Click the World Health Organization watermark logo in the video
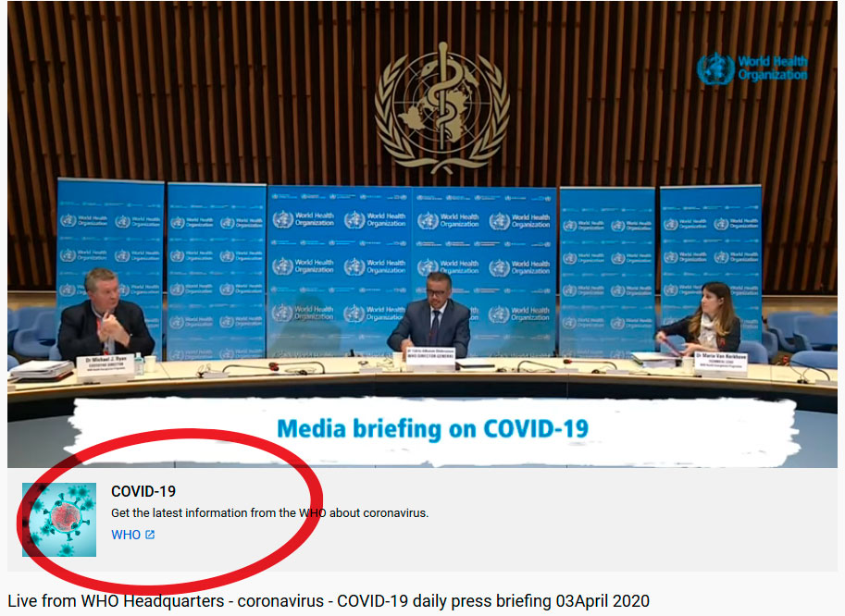Image resolution: width=845 pixels, height=616 pixels. [752, 68]
